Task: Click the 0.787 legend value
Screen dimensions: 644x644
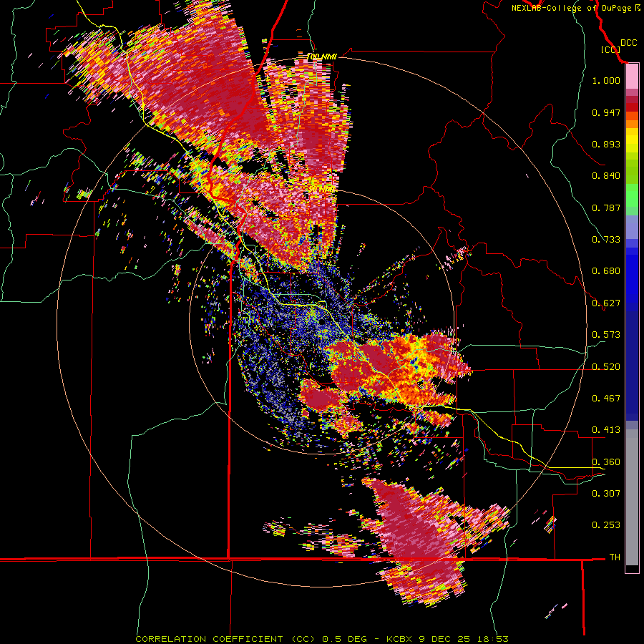Action: pos(606,208)
